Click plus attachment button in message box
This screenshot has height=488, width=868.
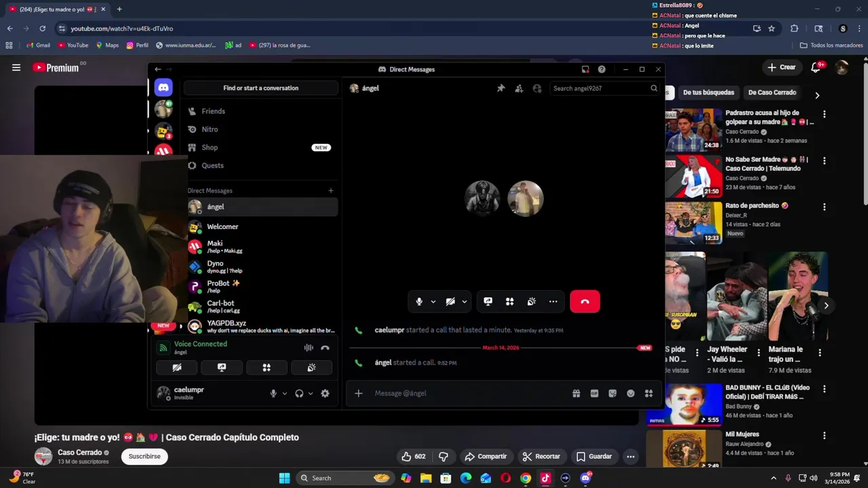click(359, 393)
